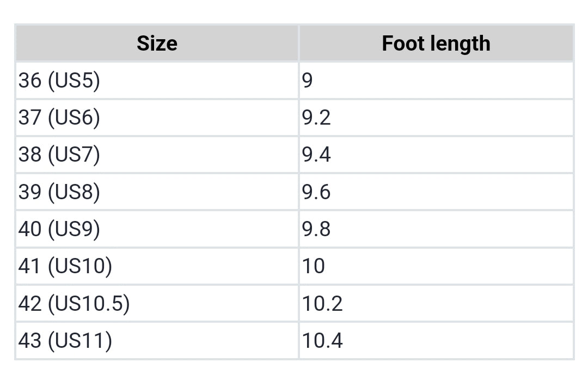Click the Foot length column header
This screenshot has height=381, width=588.
click(436, 44)
